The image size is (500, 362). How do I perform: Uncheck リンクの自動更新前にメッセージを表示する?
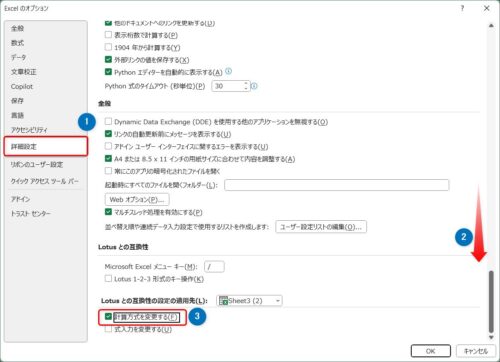click(x=108, y=134)
